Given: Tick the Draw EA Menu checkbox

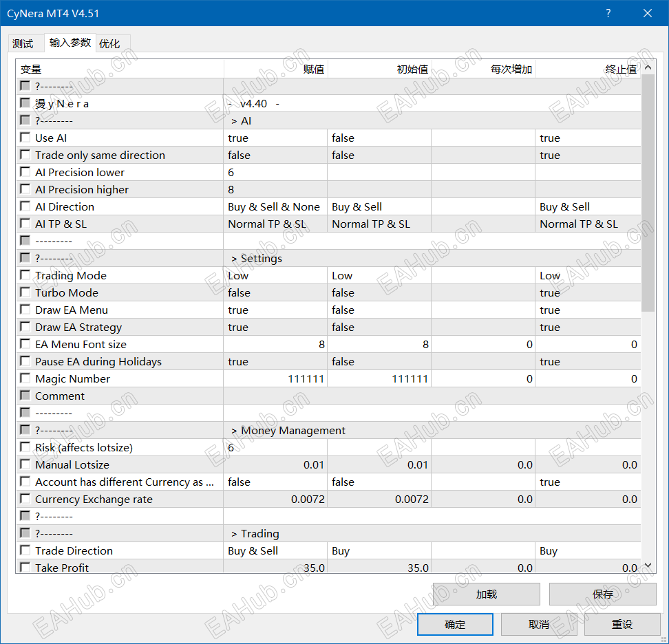Looking at the screenshot, I should point(25,309).
